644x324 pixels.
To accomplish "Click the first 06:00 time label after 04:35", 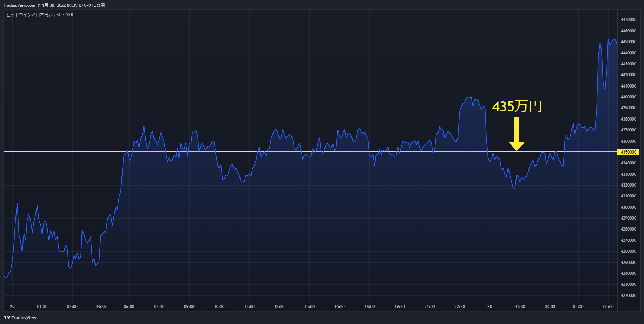I will [x=129, y=307].
